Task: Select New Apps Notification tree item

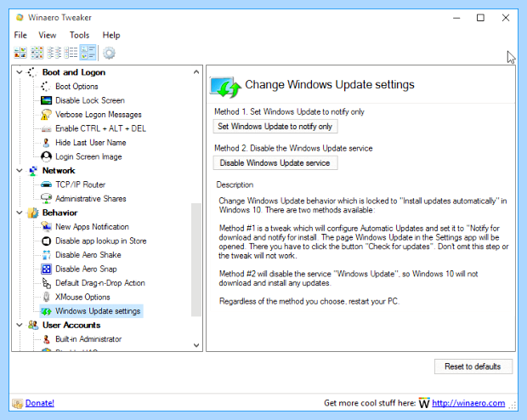Action: (92, 227)
